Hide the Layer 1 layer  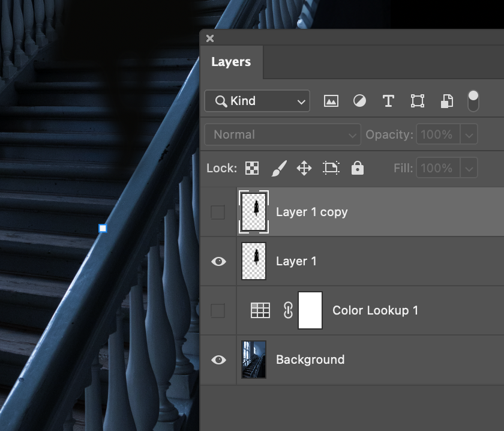(218, 261)
